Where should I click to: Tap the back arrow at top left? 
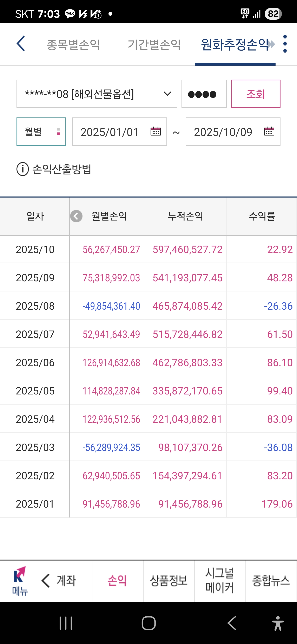(21, 44)
